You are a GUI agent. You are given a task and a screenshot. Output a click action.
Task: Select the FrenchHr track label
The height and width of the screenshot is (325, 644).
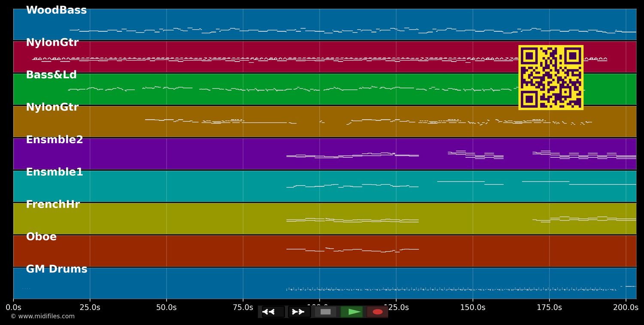[x=53, y=205]
